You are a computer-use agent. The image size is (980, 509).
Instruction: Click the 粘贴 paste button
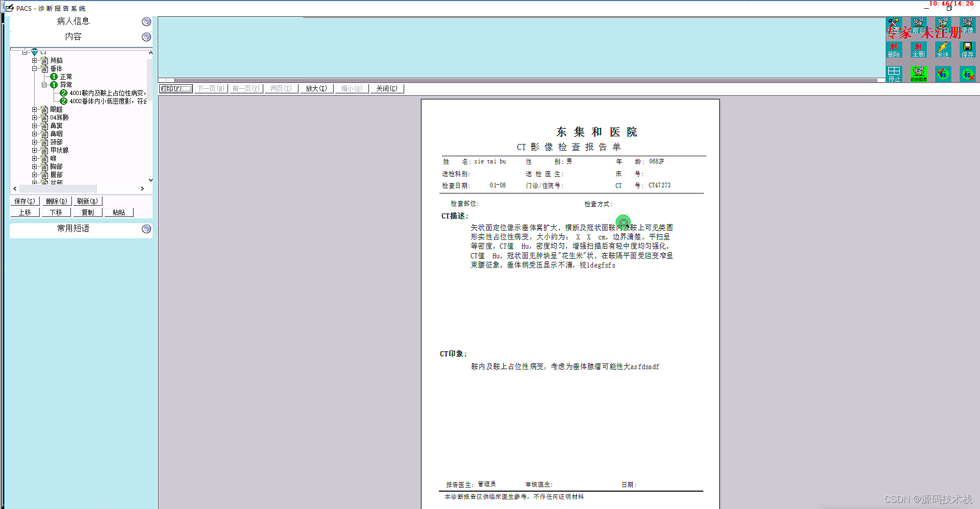[x=119, y=212]
